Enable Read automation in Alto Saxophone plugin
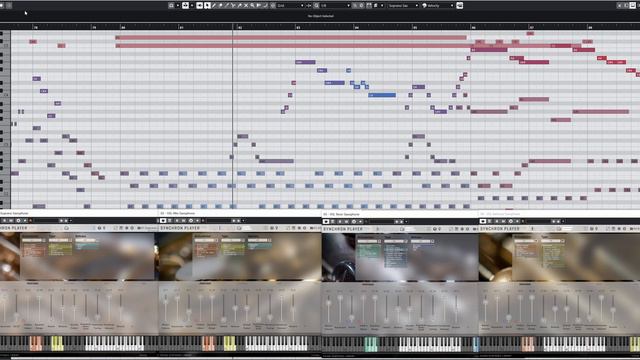Viewport: 640px width, 360px height. pos(177,220)
